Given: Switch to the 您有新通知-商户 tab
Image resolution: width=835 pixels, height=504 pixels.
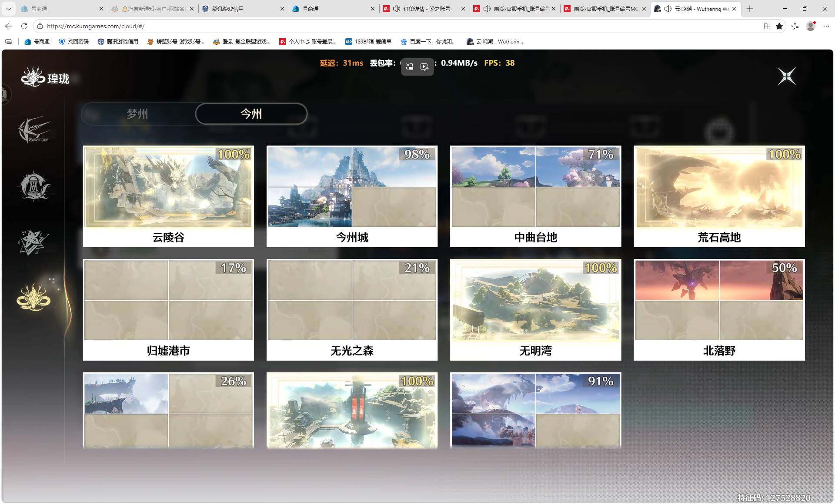Looking at the screenshot, I should [x=153, y=9].
